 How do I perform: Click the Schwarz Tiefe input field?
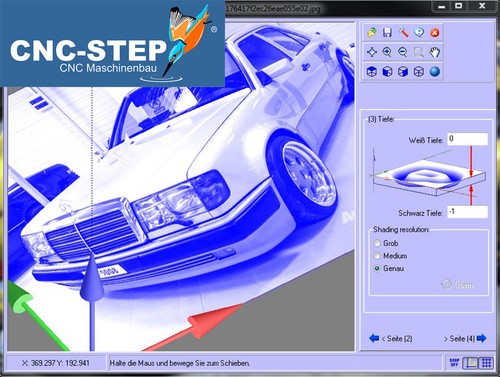[467, 212]
